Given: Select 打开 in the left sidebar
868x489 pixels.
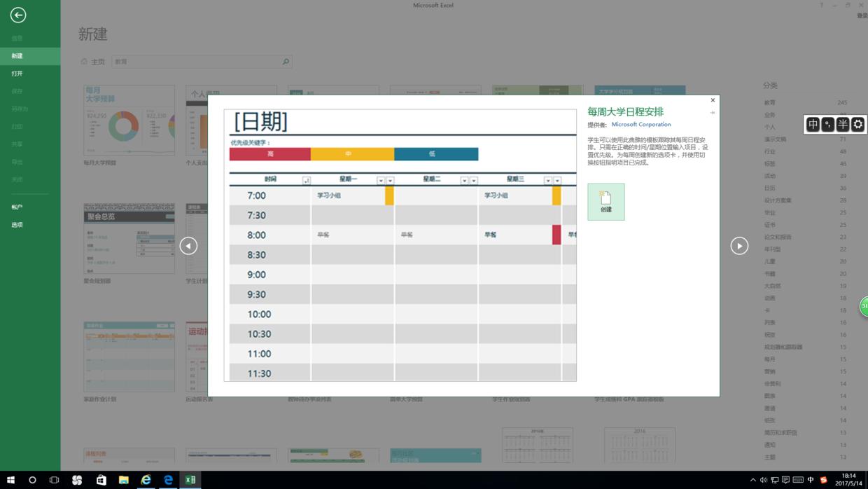Looking at the screenshot, I should point(18,73).
